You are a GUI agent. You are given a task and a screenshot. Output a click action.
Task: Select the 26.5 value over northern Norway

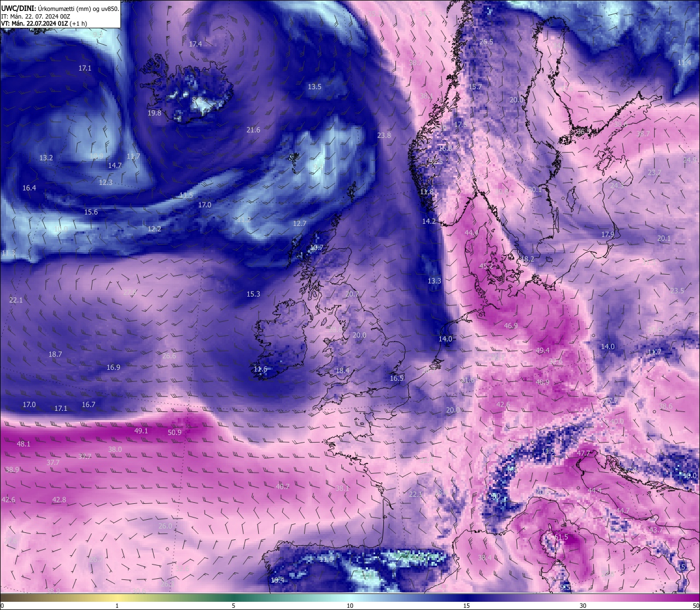(486, 42)
